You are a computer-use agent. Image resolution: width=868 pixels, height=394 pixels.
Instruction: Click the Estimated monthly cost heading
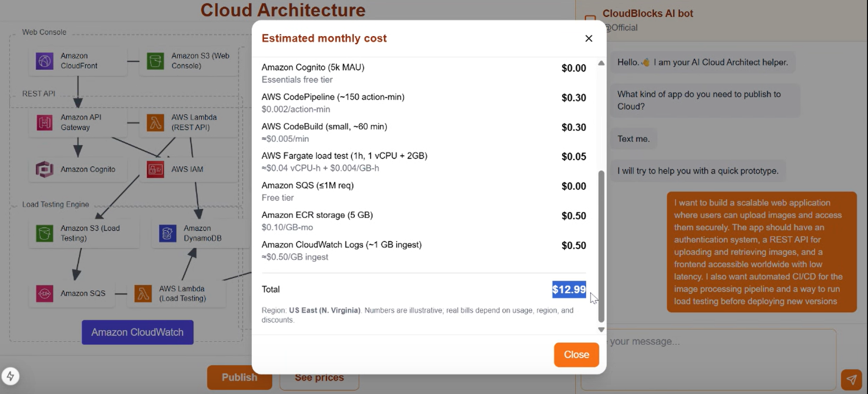pyautogui.click(x=324, y=38)
